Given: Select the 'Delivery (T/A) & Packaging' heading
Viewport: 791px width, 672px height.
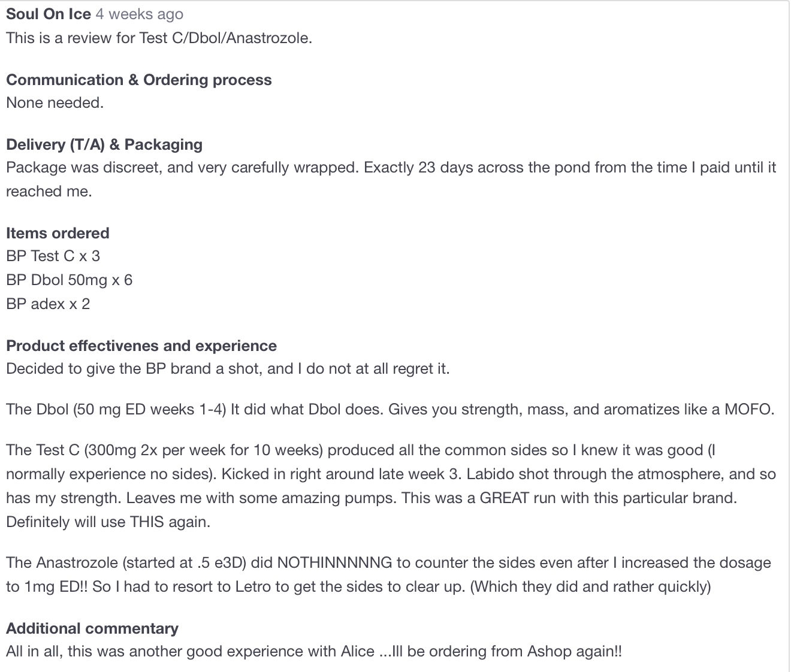Looking at the screenshot, I should tap(104, 144).
